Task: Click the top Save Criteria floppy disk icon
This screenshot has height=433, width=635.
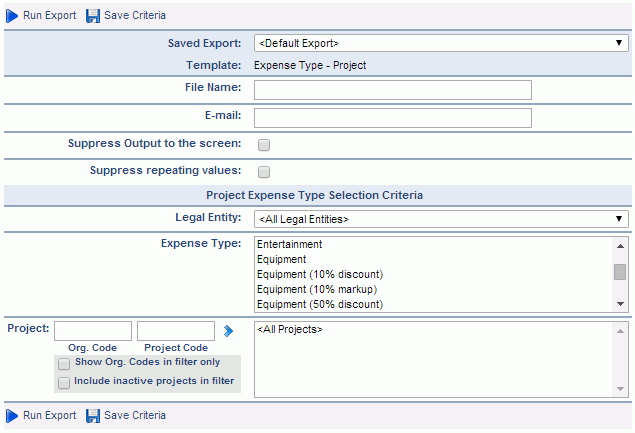Action: [93, 16]
